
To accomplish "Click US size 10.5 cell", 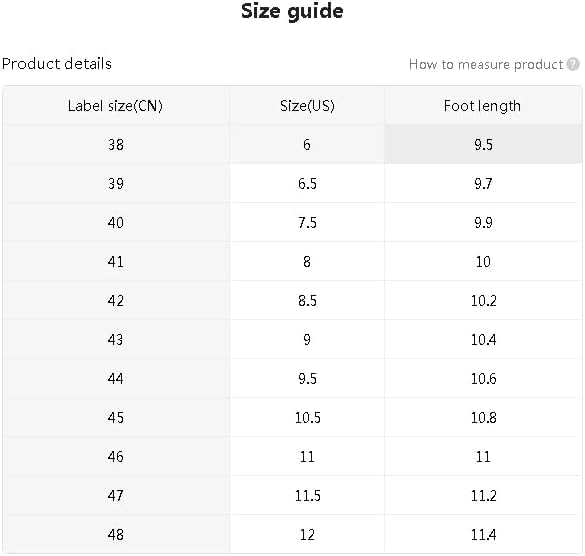I will point(307,418).
